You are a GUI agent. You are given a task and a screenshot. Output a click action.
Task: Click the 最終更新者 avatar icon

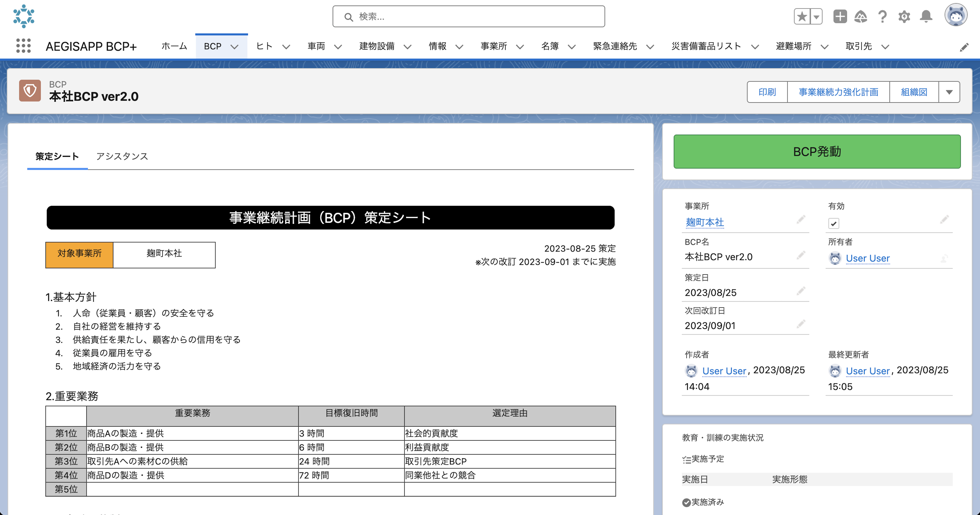835,371
